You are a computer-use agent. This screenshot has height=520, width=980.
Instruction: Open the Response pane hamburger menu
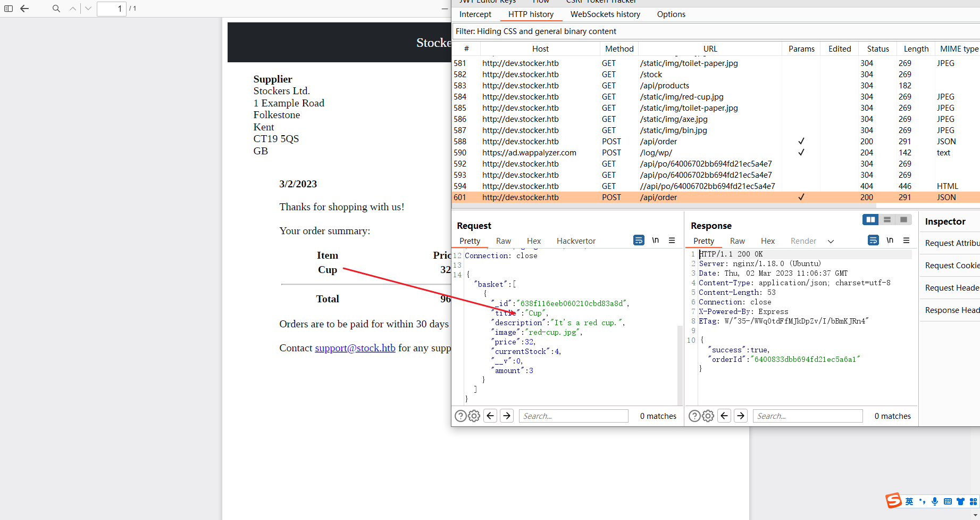click(x=907, y=241)
